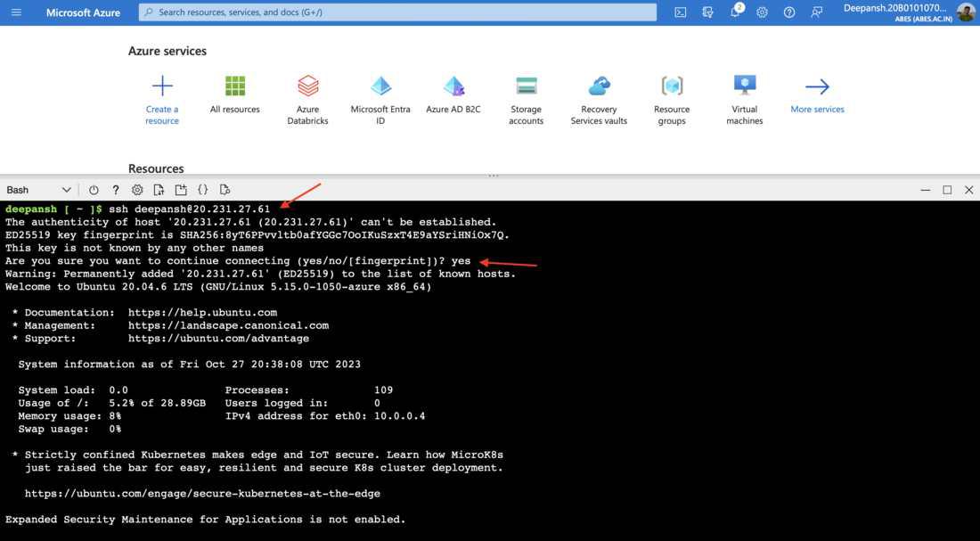This screenshot has height=541, width=980.
Task: Open Resource groups service icon
Action: tap(672, 86)
